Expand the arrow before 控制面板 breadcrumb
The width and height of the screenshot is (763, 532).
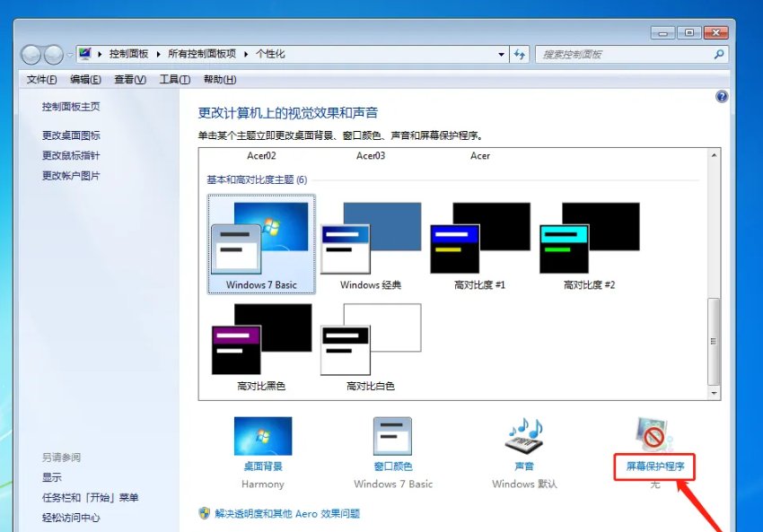pos(100,54)
